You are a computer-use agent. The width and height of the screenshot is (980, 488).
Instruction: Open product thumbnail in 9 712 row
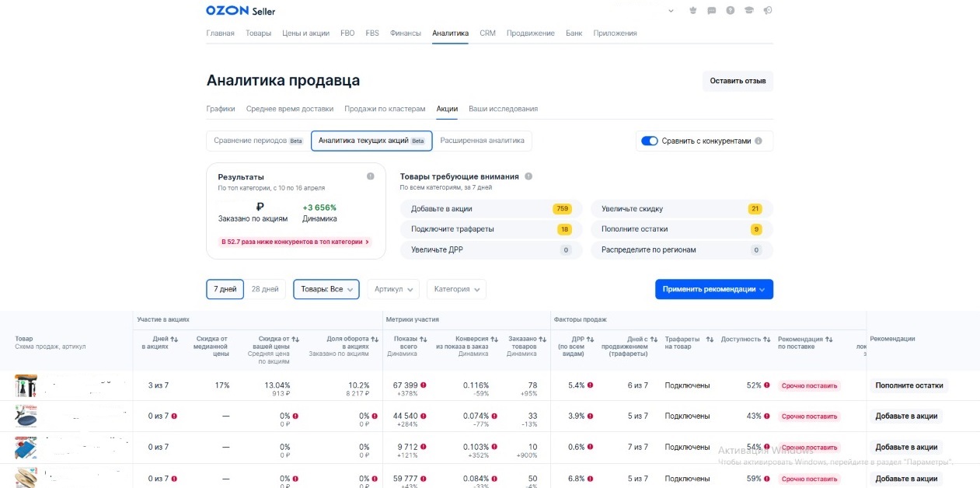pyautogui.click(x=26, y=448)
